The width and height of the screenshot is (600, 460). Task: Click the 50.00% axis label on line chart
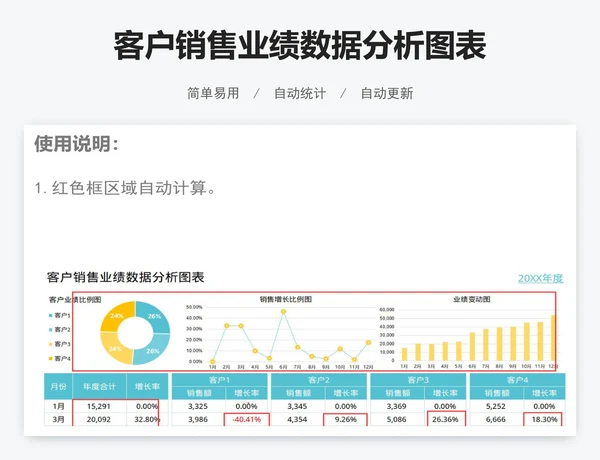(x=194, y=307)
